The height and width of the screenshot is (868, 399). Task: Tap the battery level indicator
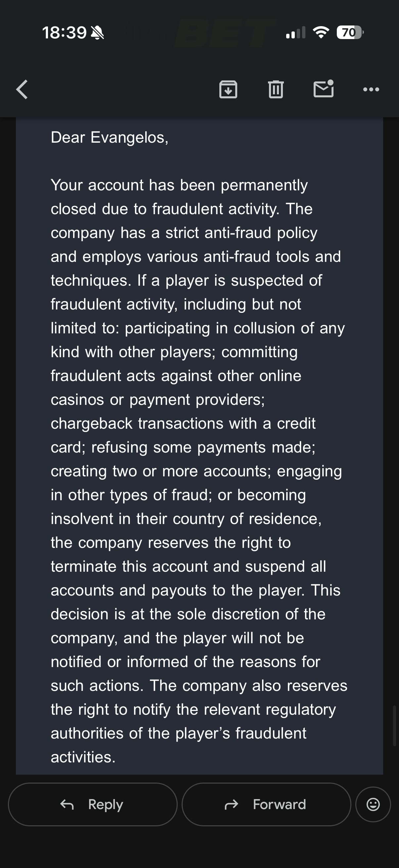pos(349,33)
